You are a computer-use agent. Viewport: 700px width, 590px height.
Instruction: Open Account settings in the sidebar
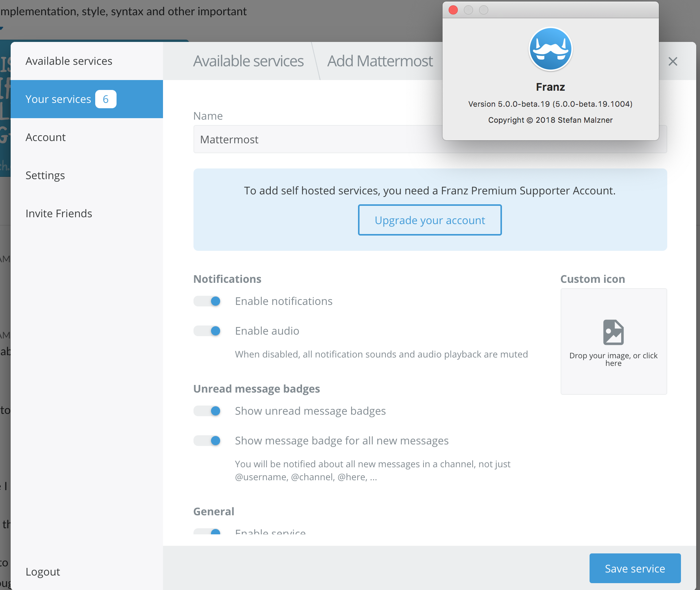click(87, 137)
